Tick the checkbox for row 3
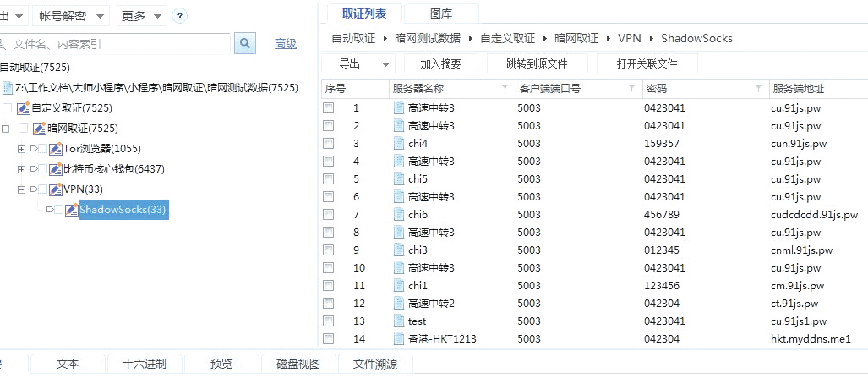 329,144
